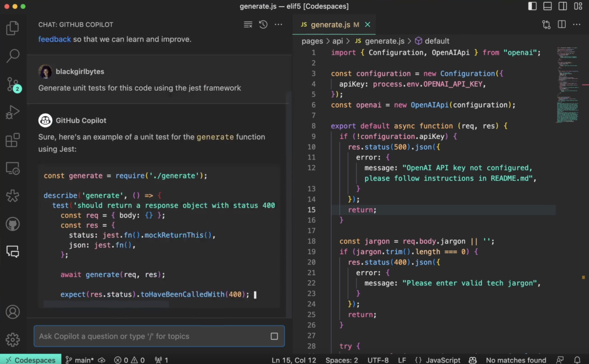
Task: Click the code minimap
Action: click(567, 84)
